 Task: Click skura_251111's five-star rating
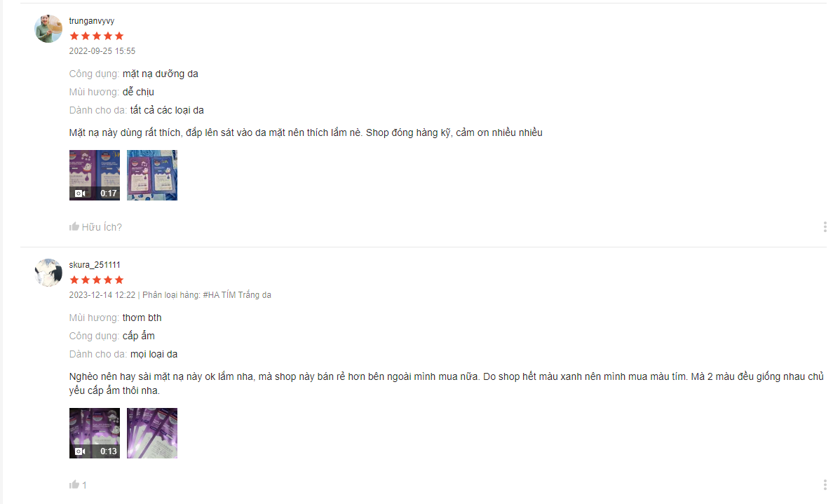click(x=97, y=280)
